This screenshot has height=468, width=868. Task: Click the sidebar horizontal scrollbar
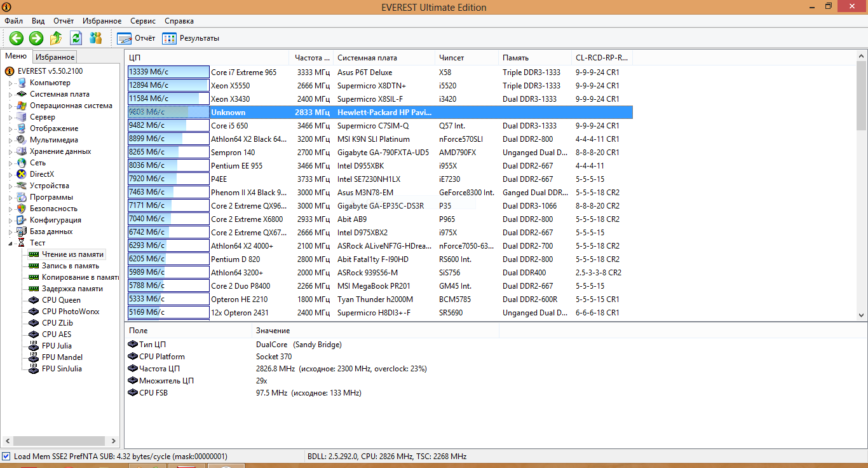(x=60, y=441)
